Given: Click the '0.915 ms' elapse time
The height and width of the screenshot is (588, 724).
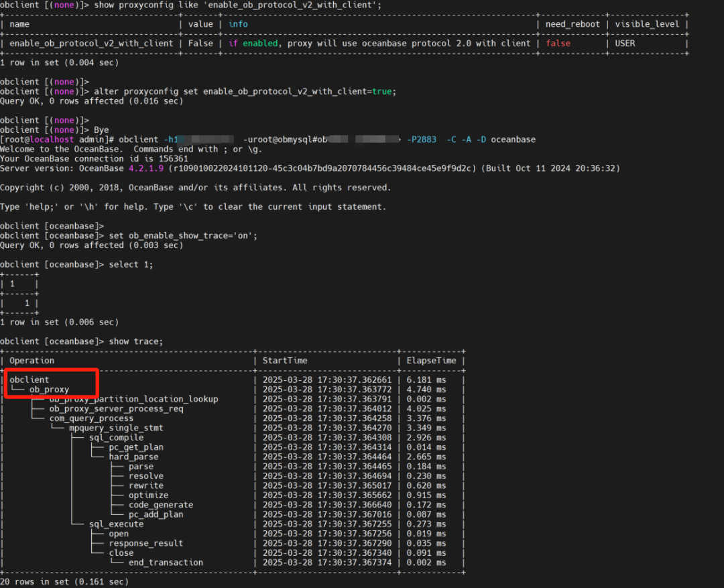Looking at the screenshot, I should 426,495.
